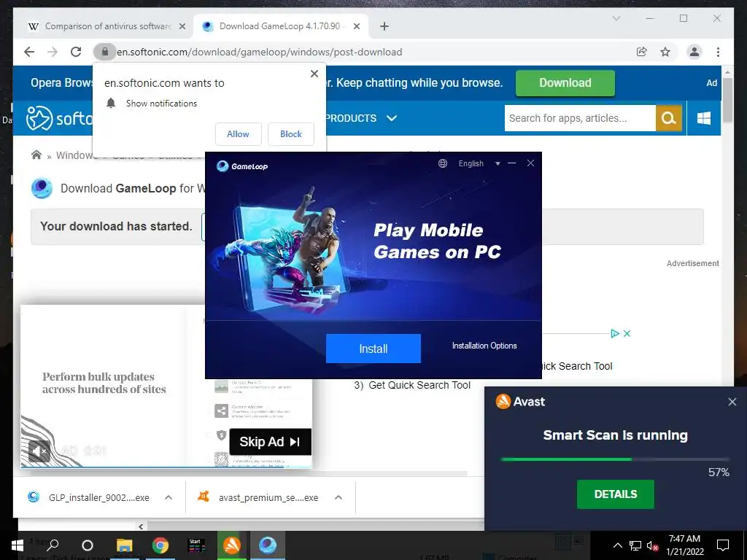Open GLP_installer download options chevron

click(x=169, y=497)
